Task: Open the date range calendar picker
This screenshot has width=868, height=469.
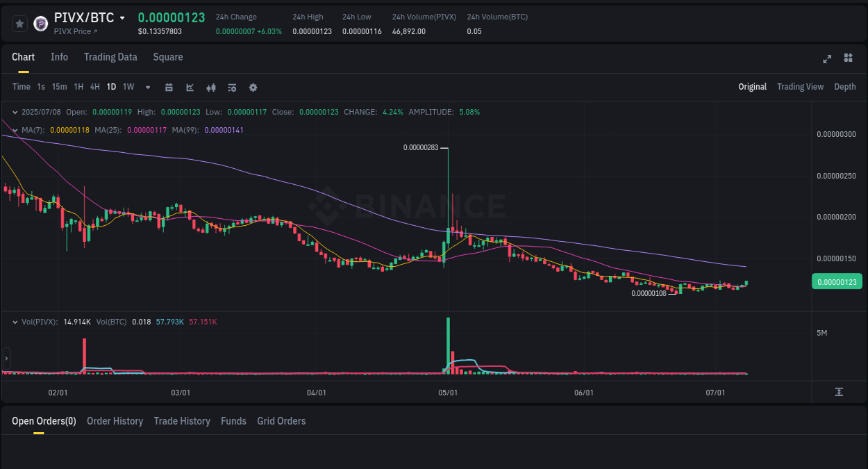Action: [x=169, y=87]
